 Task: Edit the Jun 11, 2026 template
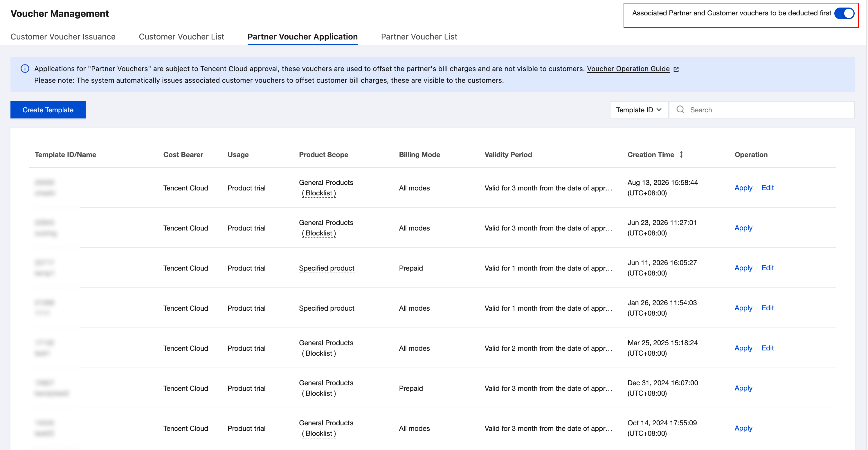[768, 268]
